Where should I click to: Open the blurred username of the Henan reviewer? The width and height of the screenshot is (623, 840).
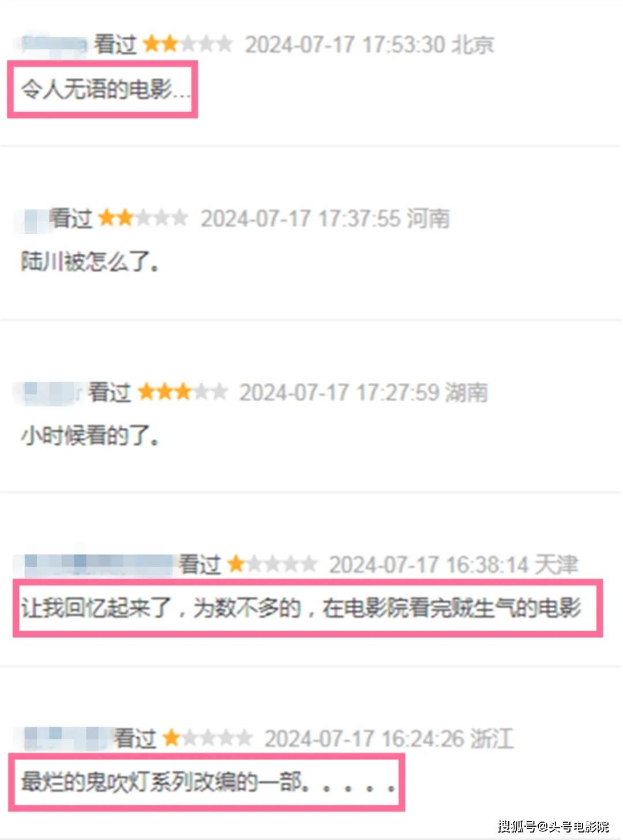coord(33,219)
